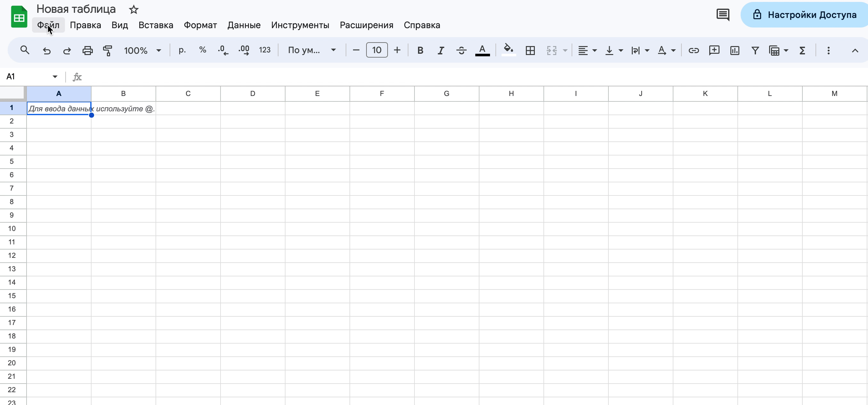Viewport: 868px width, 405px height.
Task: Open the Формат menu
Action: tap(200, 25)
